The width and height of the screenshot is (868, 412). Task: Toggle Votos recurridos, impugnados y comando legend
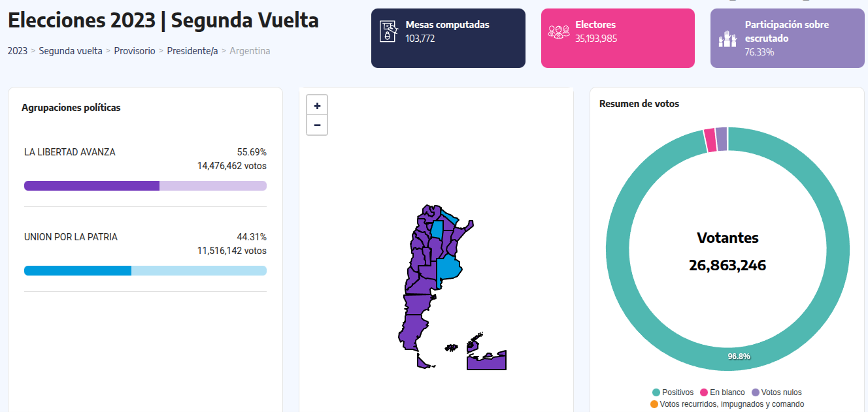727,404
